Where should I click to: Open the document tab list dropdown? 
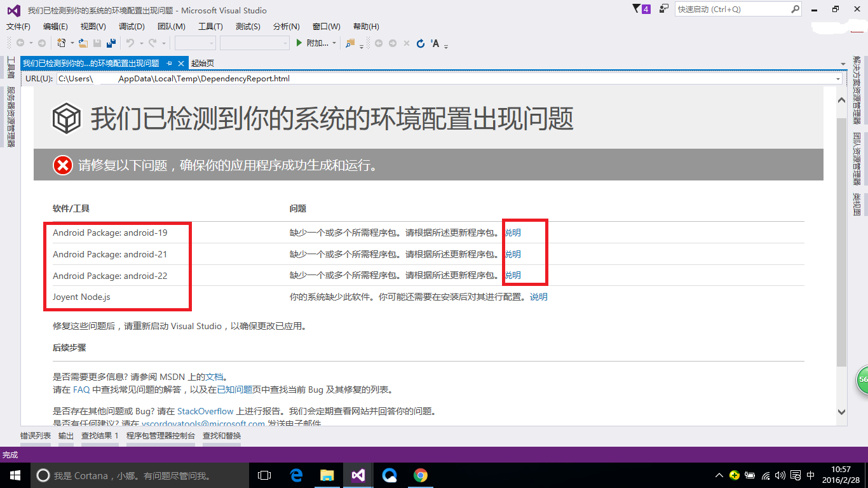coord(843,63)
